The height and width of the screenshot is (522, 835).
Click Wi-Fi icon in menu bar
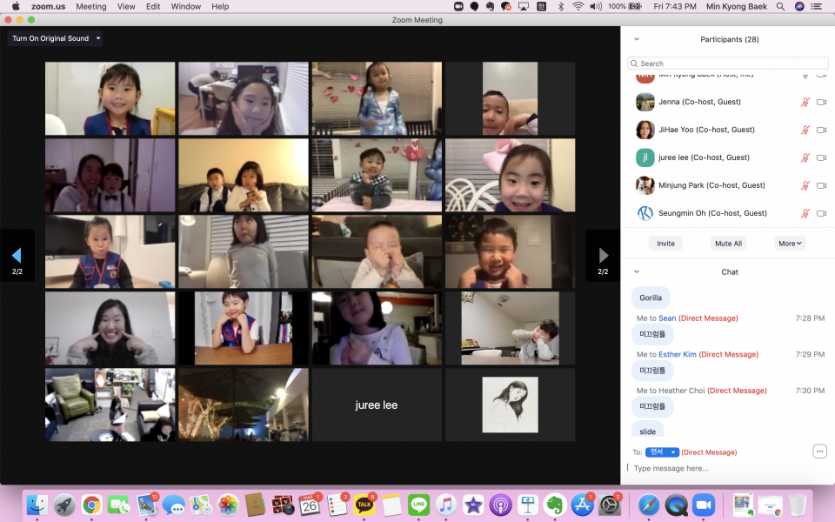click(578, 6)
